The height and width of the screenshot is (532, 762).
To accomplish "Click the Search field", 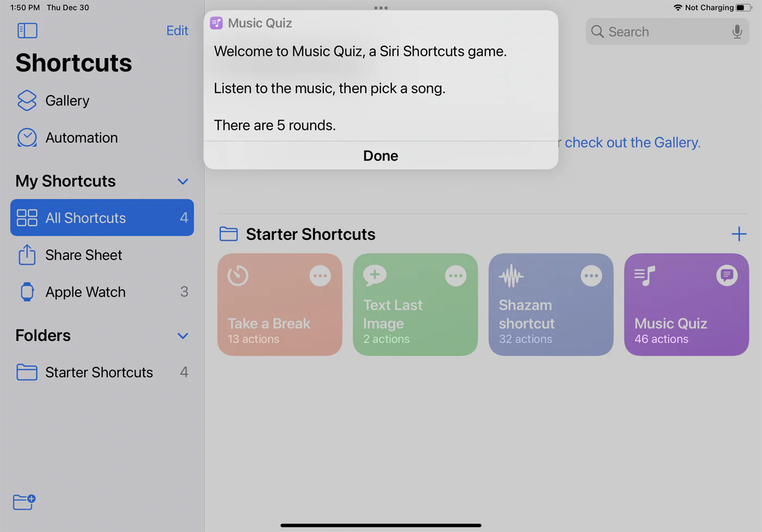I will point(664,32).
